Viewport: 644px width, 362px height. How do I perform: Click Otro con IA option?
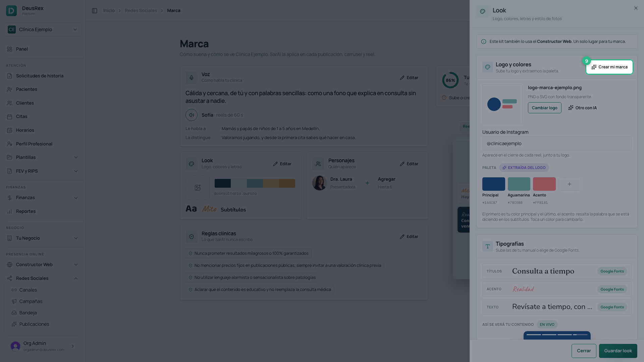tap(582, 108)
